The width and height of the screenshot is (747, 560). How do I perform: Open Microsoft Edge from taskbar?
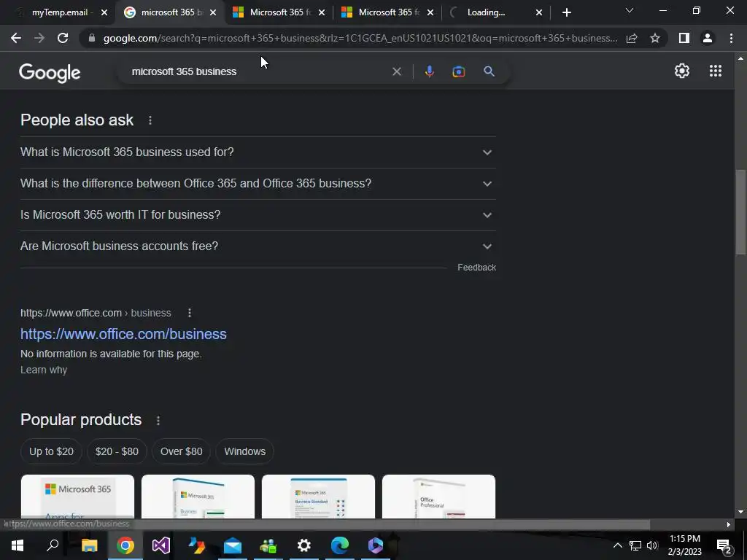(x=340, y=545)
